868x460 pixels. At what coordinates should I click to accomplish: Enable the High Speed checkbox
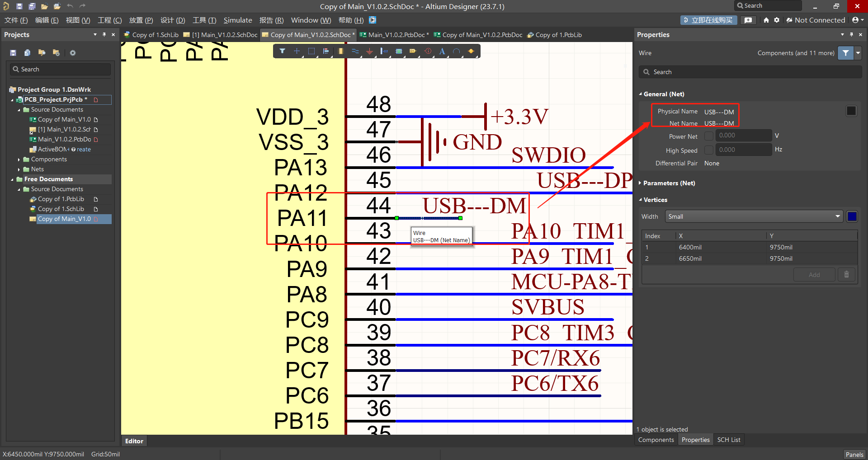click(x=708, y=150)
